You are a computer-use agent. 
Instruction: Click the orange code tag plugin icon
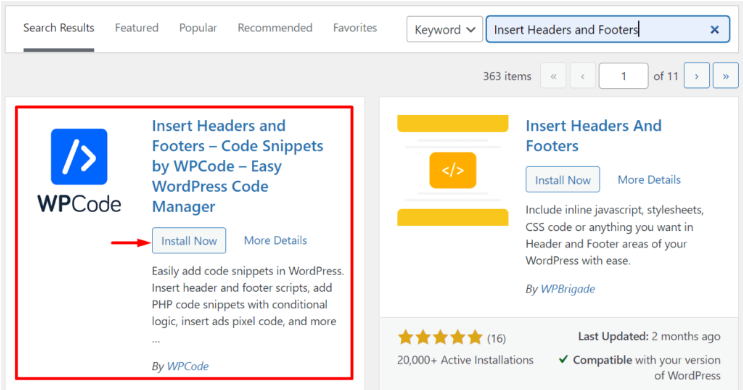[x=453, y=170]
